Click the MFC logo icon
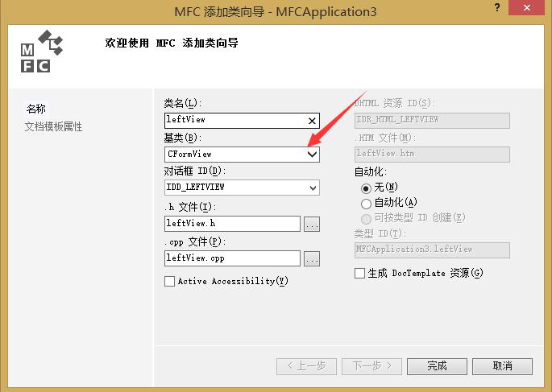The width and height of the screenshot is (552, 392). [42, 52]
